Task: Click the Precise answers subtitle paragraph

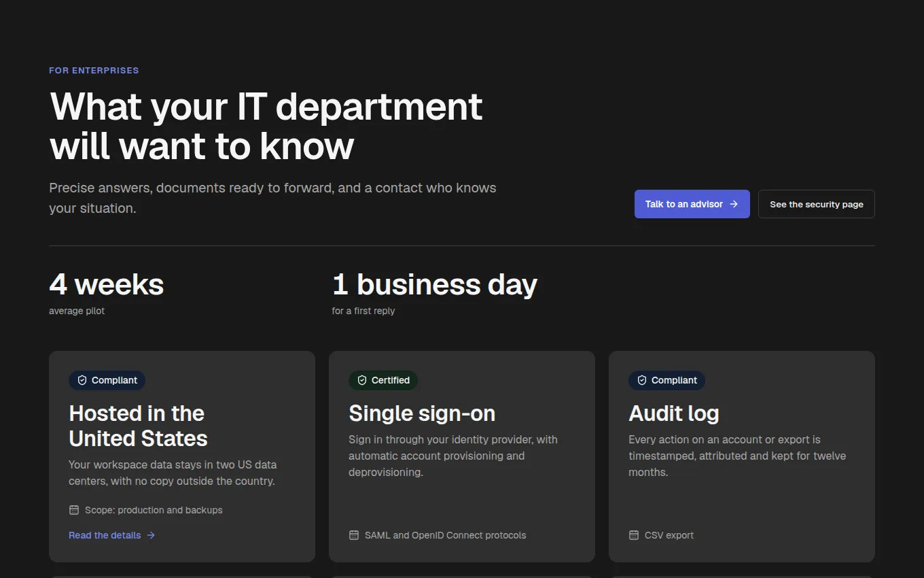Action: 272,198
